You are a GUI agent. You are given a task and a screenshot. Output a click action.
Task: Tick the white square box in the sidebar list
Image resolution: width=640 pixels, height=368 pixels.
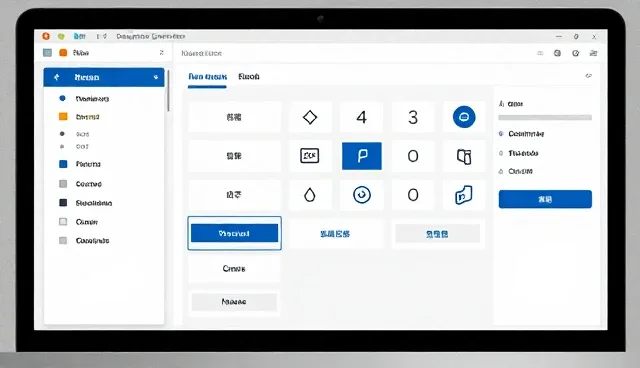coord(63,222)
